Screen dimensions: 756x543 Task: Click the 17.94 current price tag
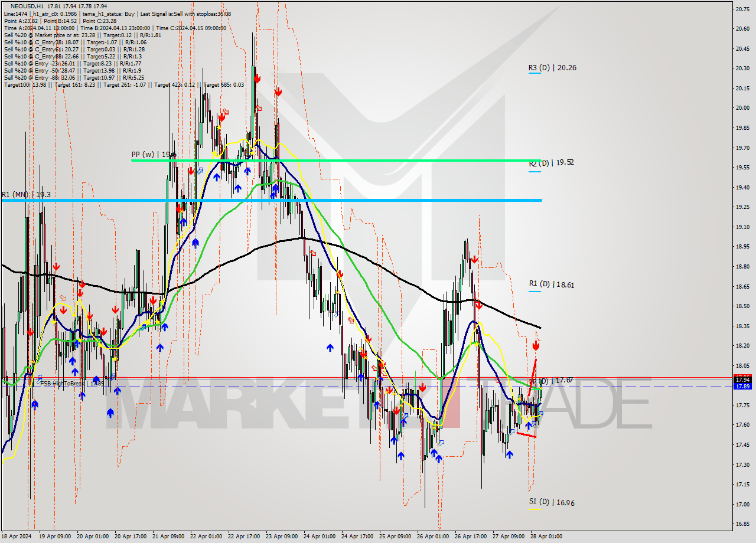(x=742, y=379)
